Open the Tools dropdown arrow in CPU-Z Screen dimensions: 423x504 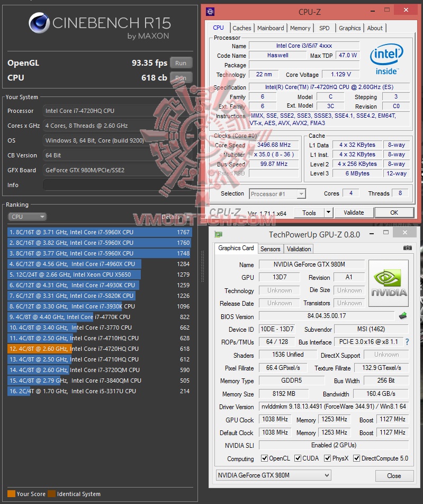(328, 213)
